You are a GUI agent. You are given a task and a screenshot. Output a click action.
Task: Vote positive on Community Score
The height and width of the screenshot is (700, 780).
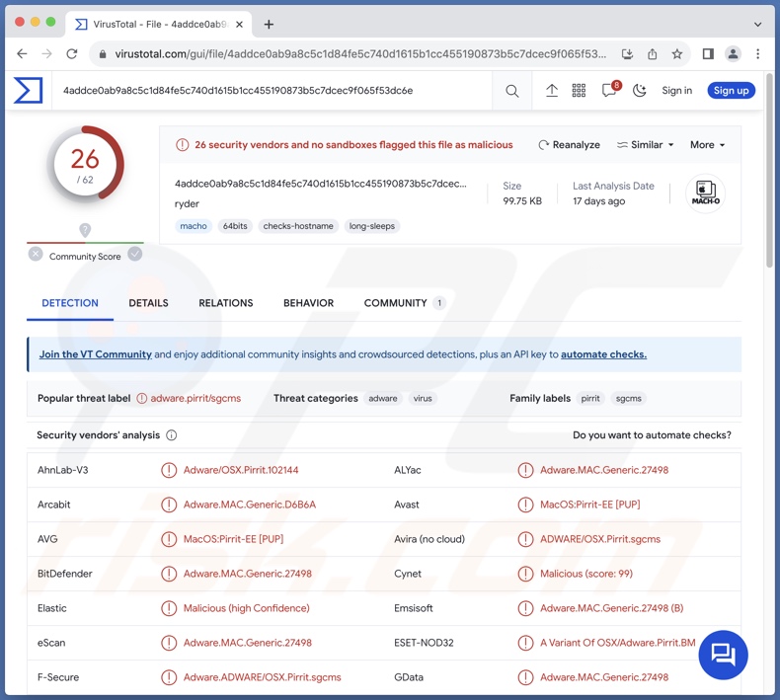tap(135, 254)
